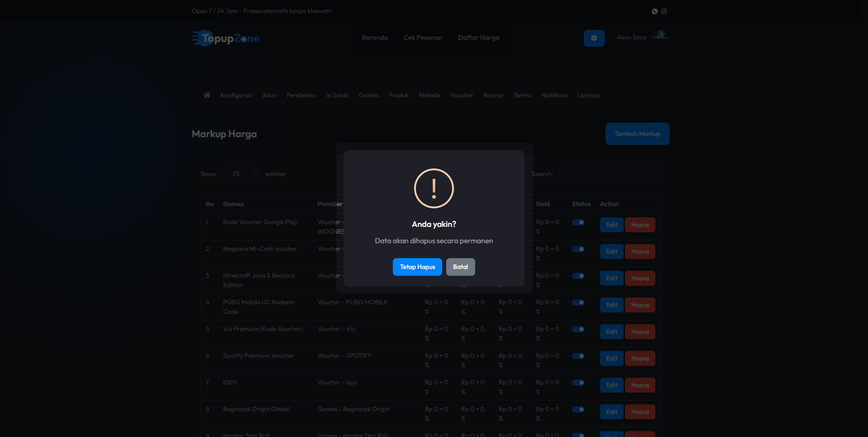868x437 pixels.
Task: Open Banner admin menu
Action: tap(493, 95)
